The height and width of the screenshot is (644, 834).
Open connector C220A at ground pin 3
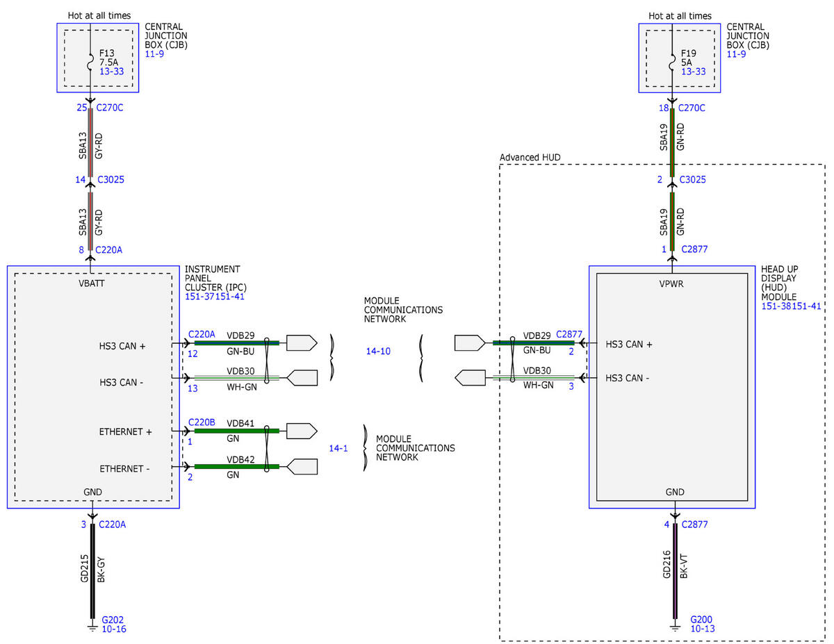click(x=113, y=525)
